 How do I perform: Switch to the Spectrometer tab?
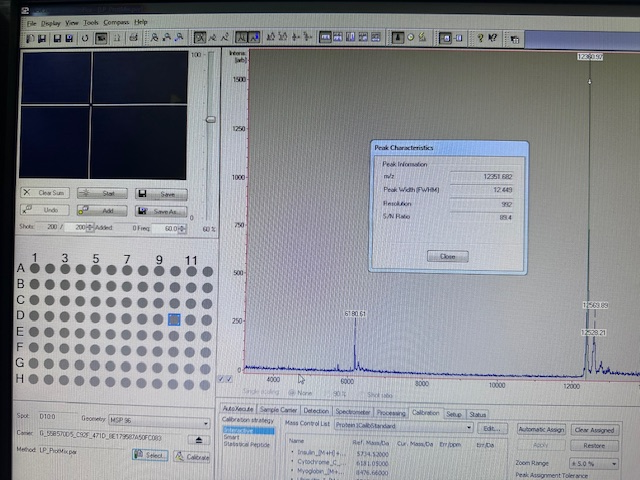353,412
